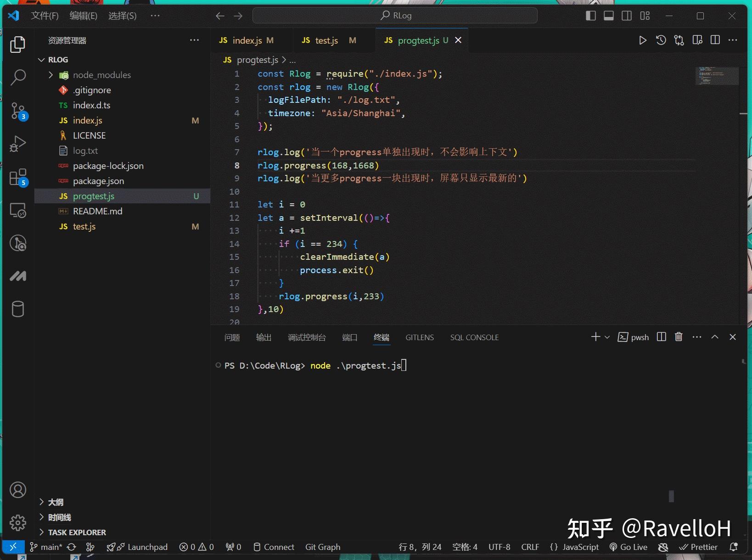Toggle Prettier status in status bar

click(x=698, y=547)
